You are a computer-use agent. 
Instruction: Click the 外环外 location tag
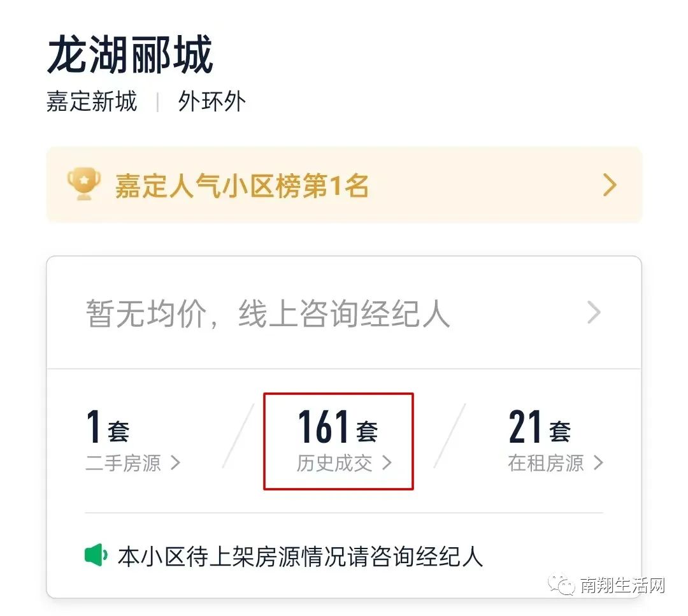(212, 101)
